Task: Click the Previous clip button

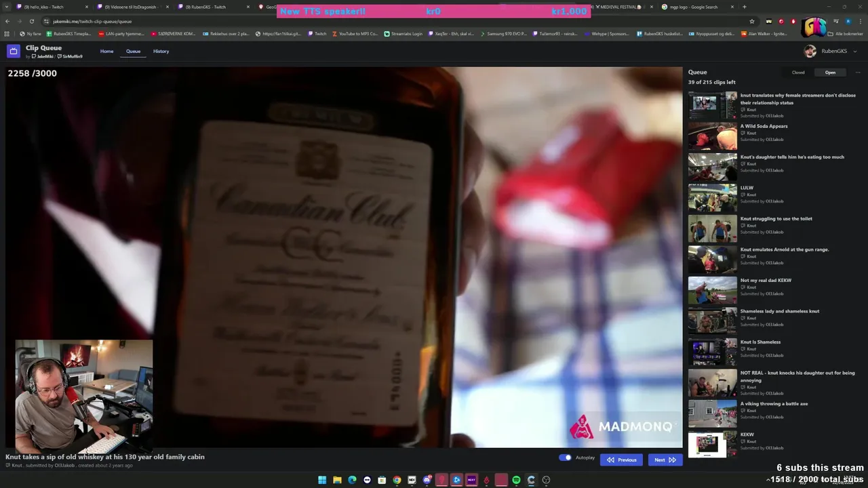Action: (621, 460)
